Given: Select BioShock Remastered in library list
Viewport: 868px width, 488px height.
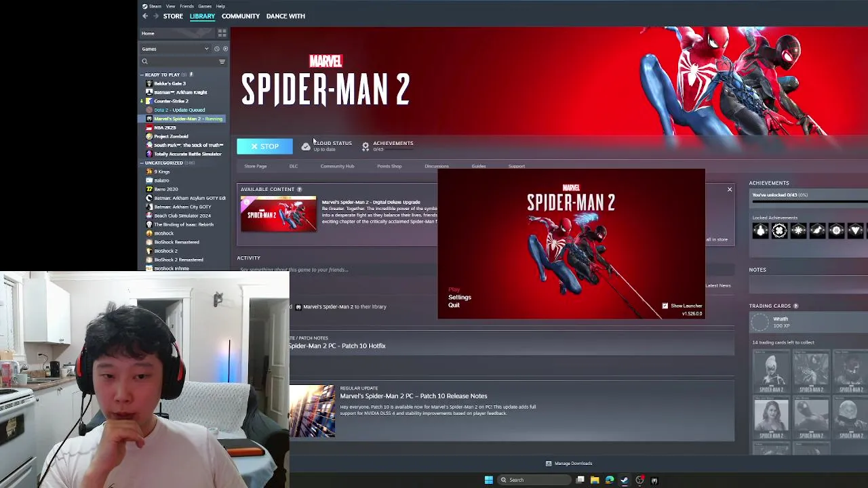Looking at the screenshot, I should pos(176,242).
